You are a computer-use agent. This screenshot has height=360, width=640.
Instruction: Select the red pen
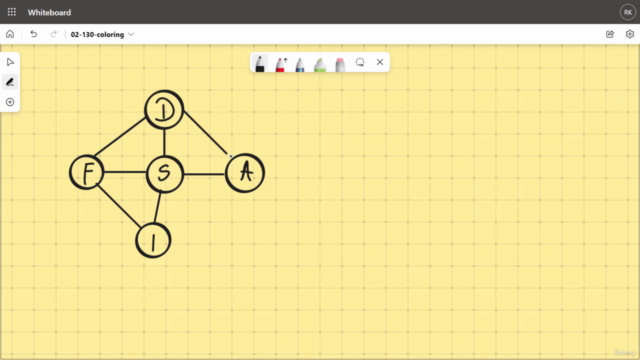tap(280, 64)
